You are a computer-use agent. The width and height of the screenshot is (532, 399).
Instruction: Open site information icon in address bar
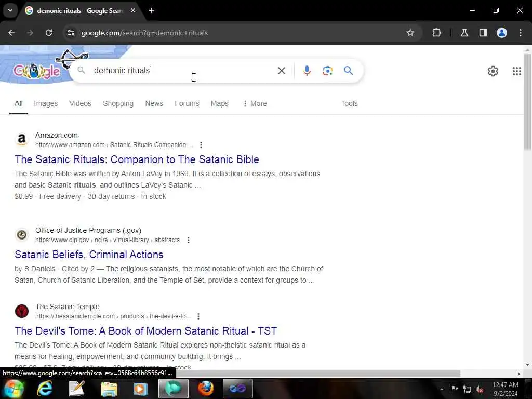point(71,33)
